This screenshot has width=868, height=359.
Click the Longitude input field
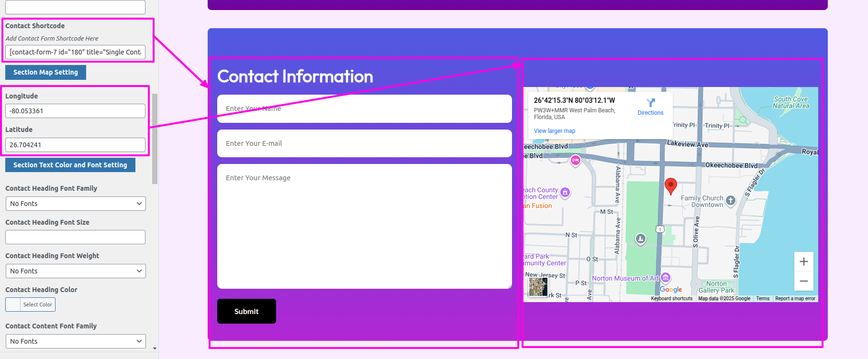(x=75, y=111)
